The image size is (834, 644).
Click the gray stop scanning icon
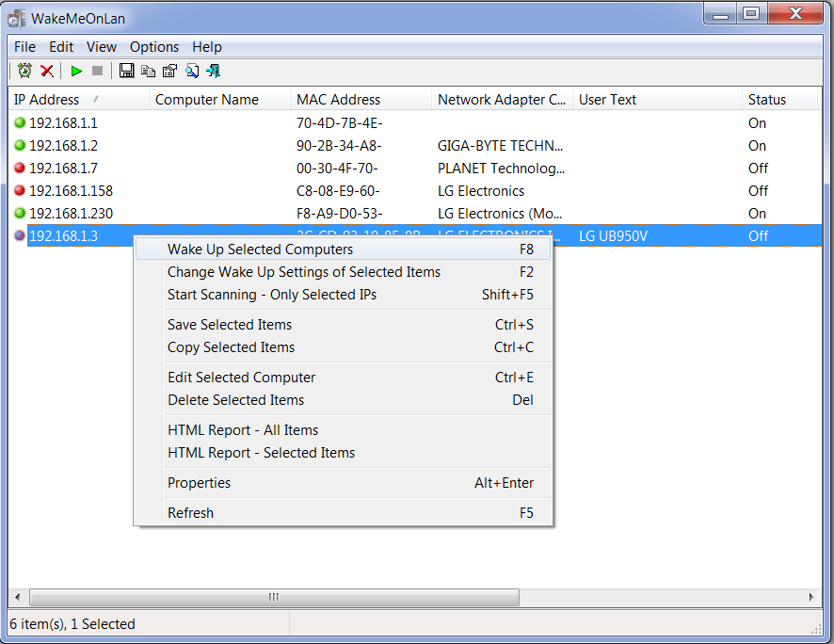97,71
